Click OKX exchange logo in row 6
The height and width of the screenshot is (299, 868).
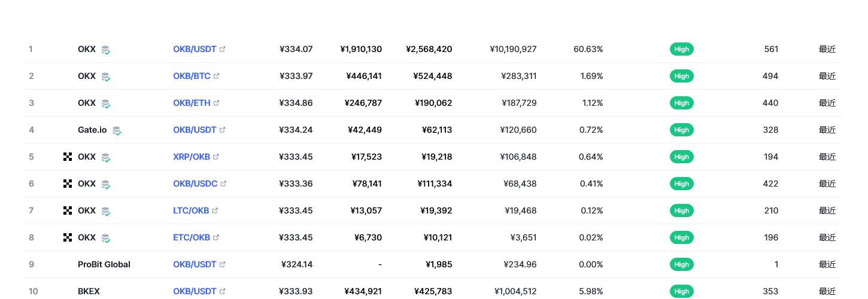coord(68,184)
